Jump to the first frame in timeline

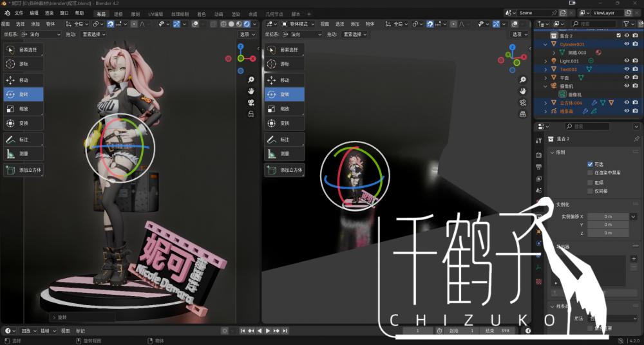coord(243,331)
